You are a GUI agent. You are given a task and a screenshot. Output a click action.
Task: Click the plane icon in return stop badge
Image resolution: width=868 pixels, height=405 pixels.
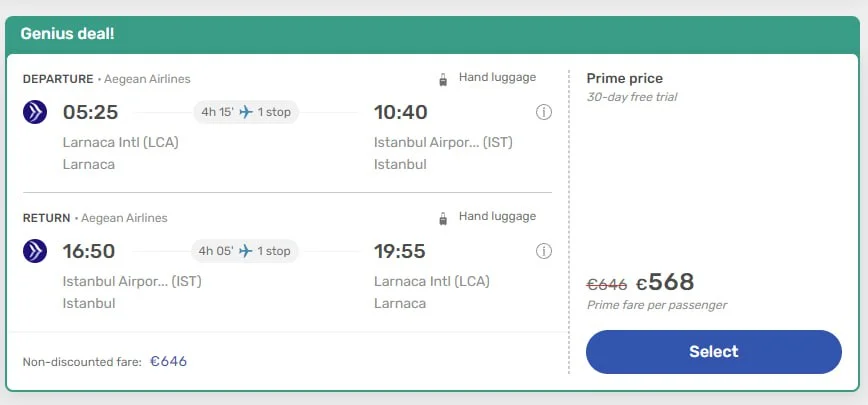[x=246, y=251]
